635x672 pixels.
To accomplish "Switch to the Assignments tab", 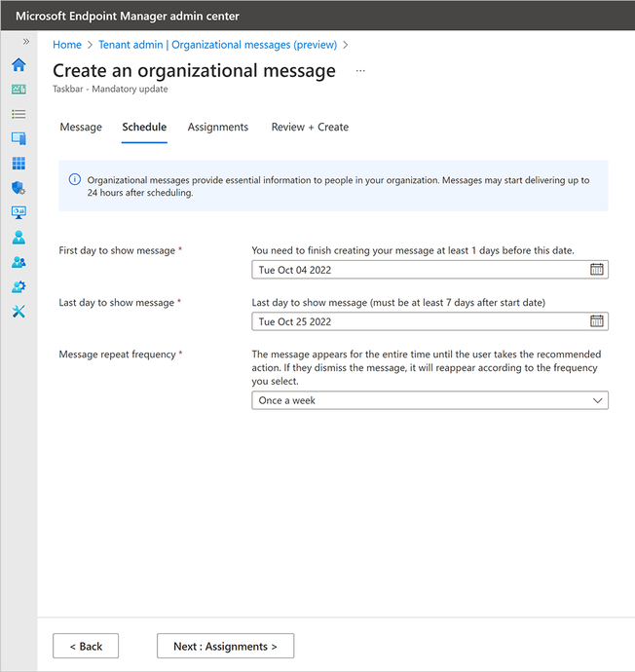I will click(217, 127).
